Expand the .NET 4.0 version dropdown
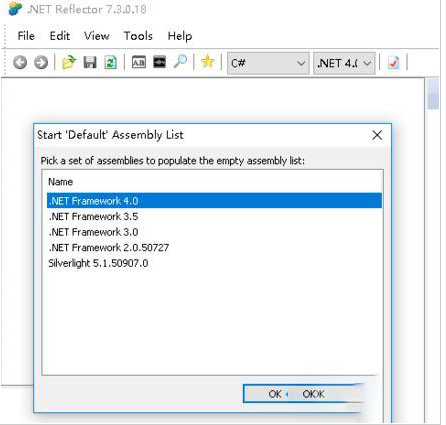 [344, 63]
